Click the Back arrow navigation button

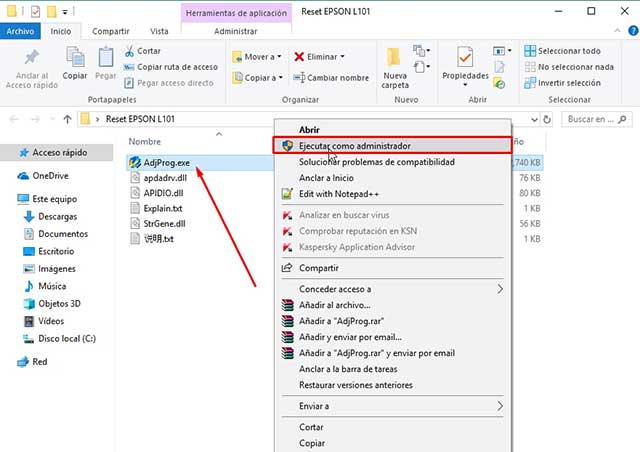pyautogui.click(x=14, y=119)
